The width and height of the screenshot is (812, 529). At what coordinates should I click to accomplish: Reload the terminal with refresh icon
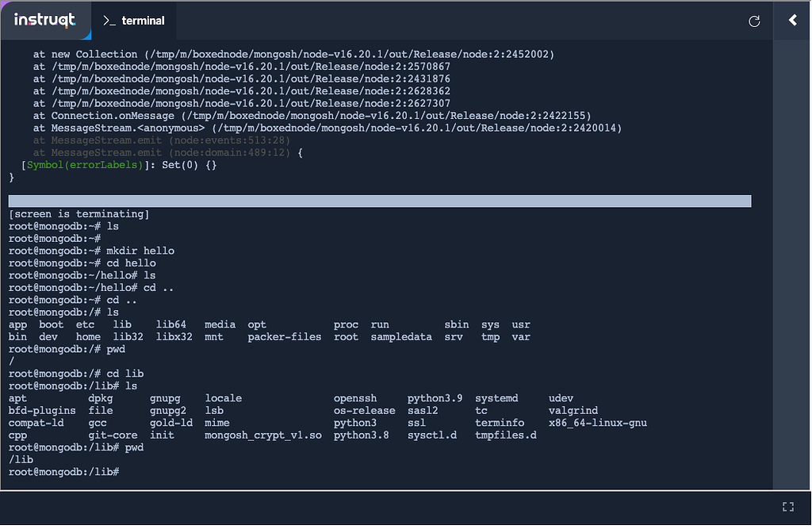coord(754,21)
